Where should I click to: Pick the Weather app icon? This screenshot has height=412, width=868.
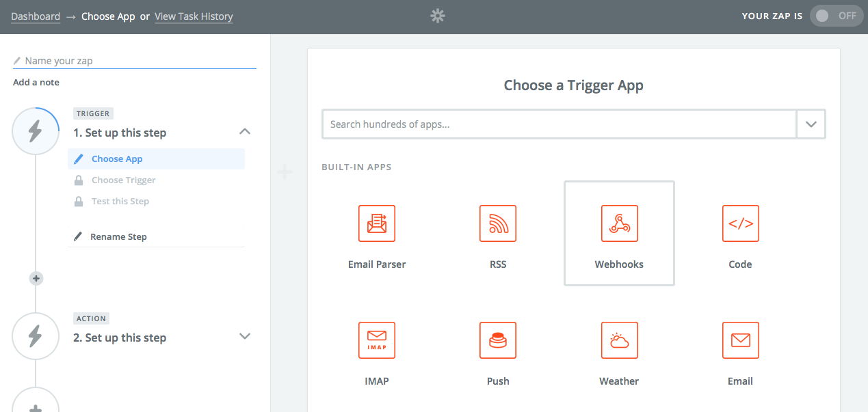coord(619,340)
